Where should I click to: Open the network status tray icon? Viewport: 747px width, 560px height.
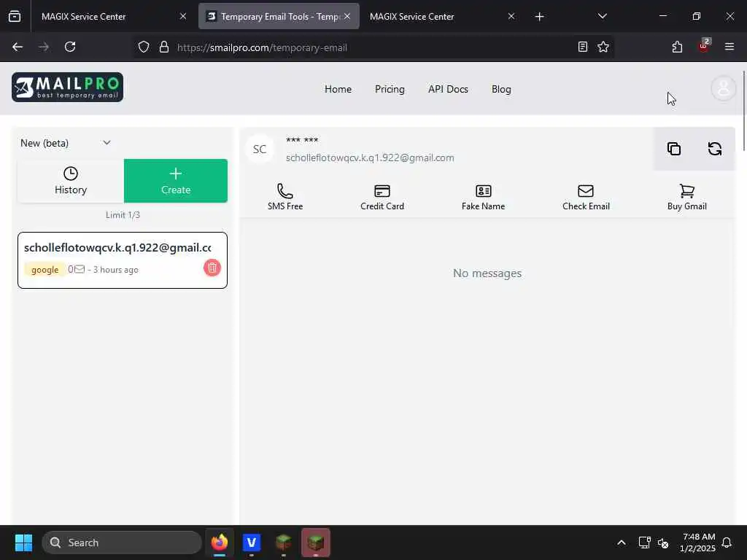point(644,542)
